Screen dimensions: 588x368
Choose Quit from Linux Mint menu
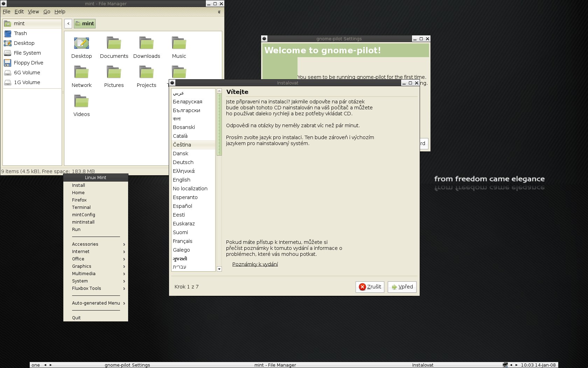[96, 318]
